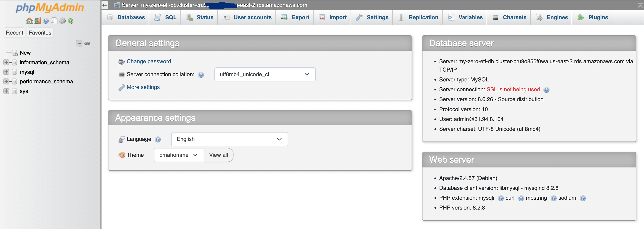This screenshot has height=229, width=644.
Task: Switch to the SQL tab
Action: coord(165,17)
